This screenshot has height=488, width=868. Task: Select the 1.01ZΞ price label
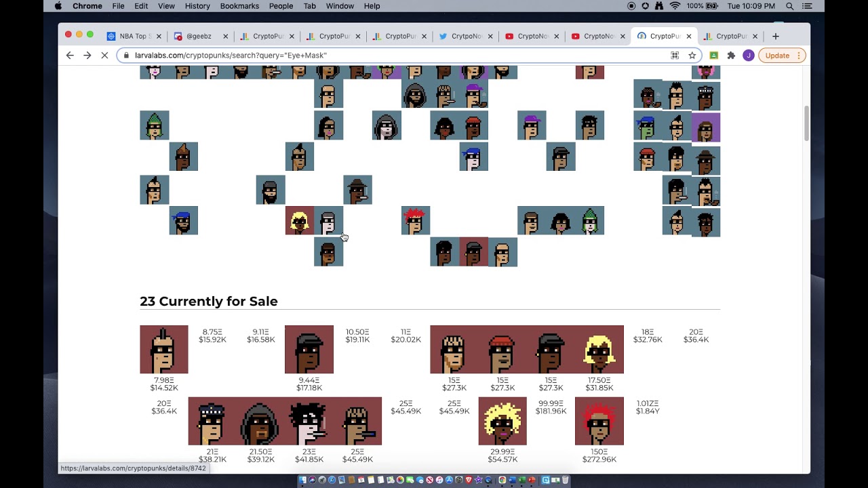tap(648, 407)
